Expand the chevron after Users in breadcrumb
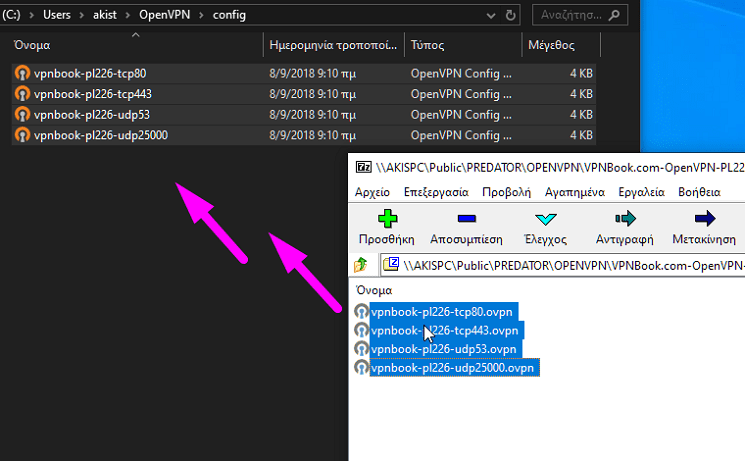 point(82,15)
